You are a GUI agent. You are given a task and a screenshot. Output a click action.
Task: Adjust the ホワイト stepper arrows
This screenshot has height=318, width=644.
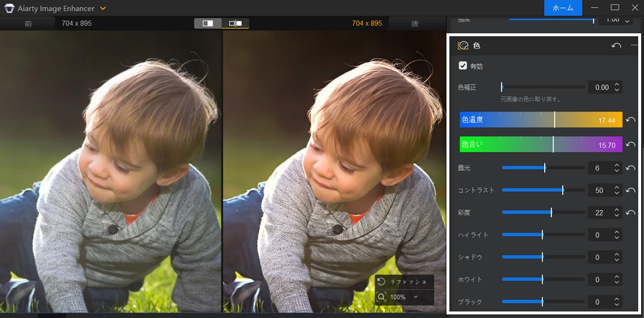click(x=617, y=280)
